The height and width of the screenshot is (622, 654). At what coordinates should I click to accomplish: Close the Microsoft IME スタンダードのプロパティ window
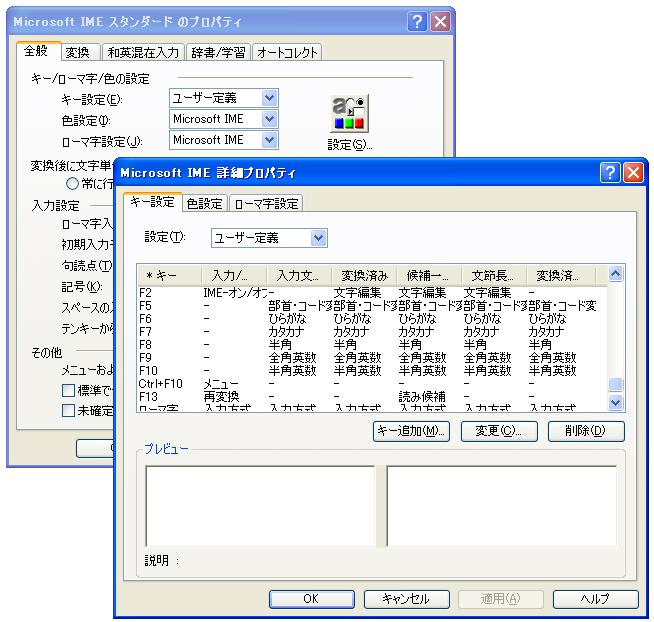coord(440,21)
